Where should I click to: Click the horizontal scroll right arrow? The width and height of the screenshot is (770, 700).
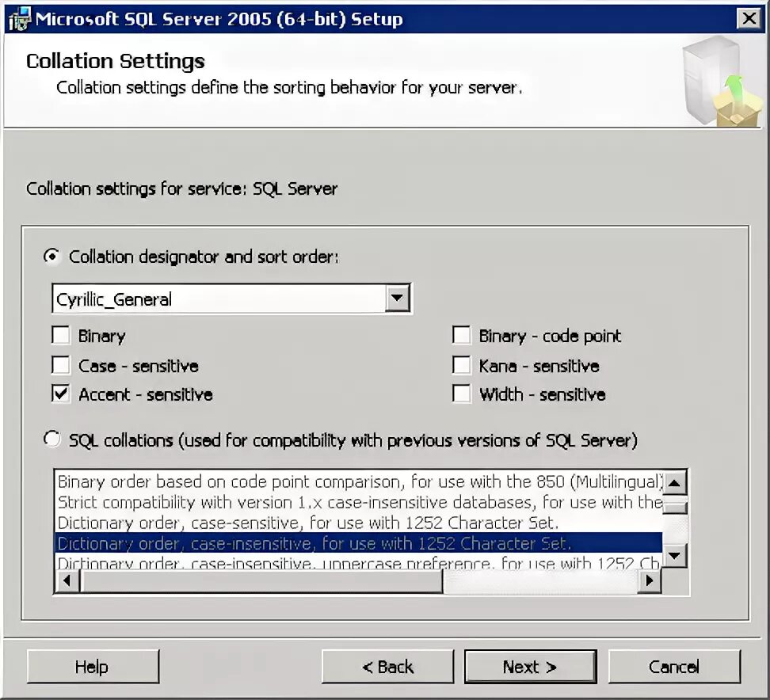pyautogui.click(x=650, y=581)
